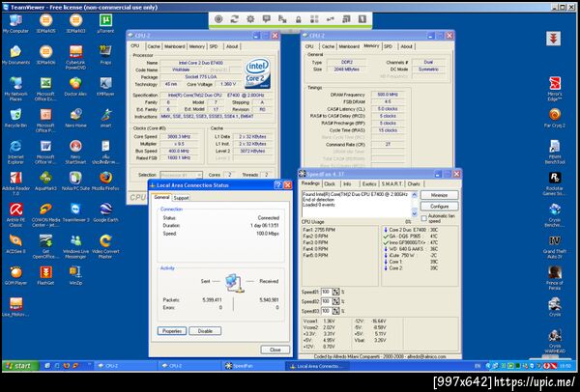Select the Nero Home desktop icon

[75, 118]
